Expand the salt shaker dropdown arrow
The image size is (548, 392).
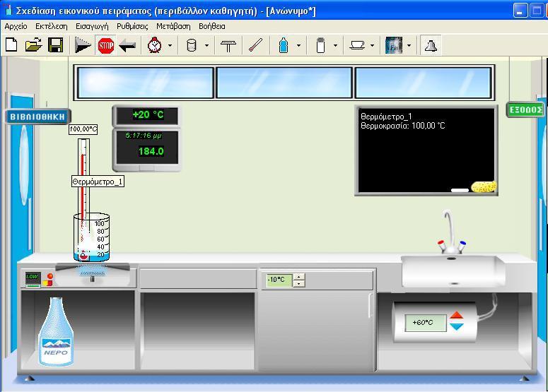tap(335, 45)
